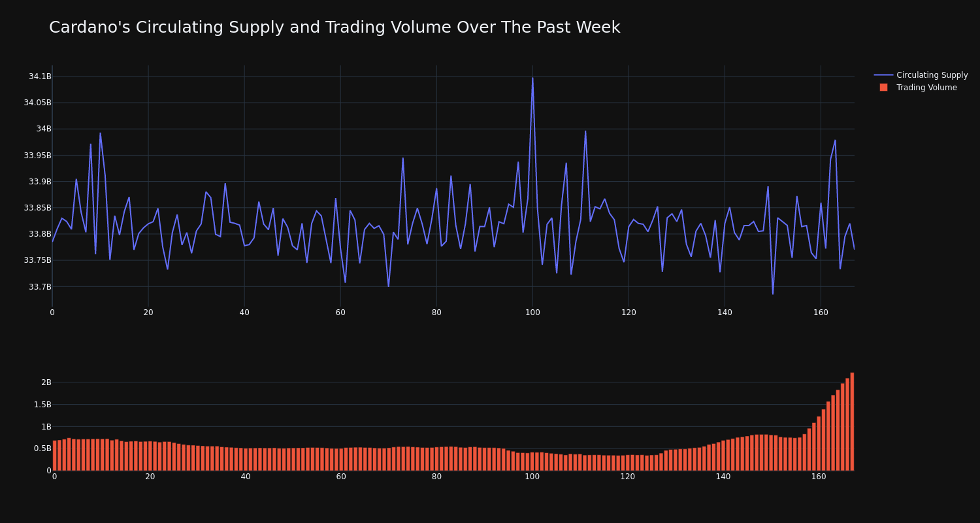
Task: Click the 34.1B y-axis label
Action: pos(40,76)
